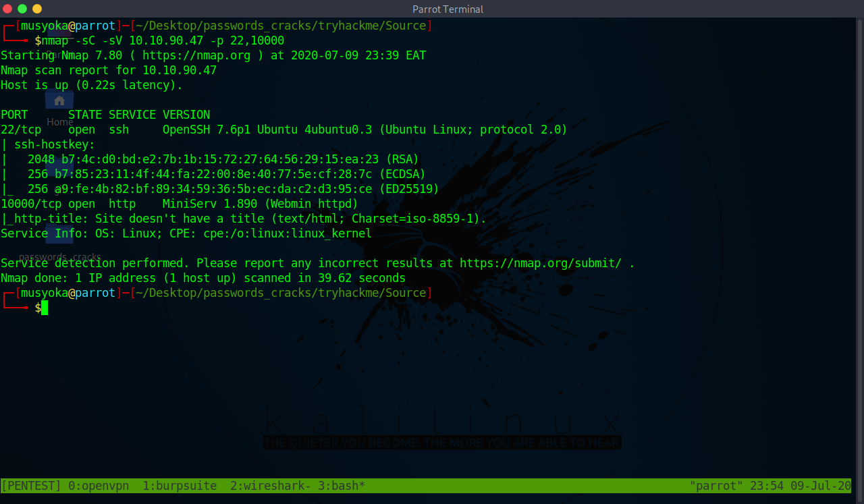The height and width of the screenshot is (504, 864).
Task: Click the RSA 2048 hostkey line
Action: 210,159
